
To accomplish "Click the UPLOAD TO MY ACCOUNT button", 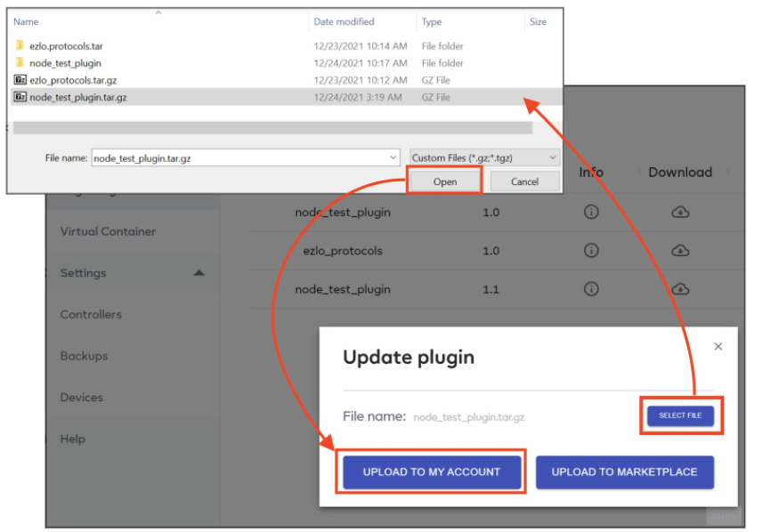I will coord(432,472).
